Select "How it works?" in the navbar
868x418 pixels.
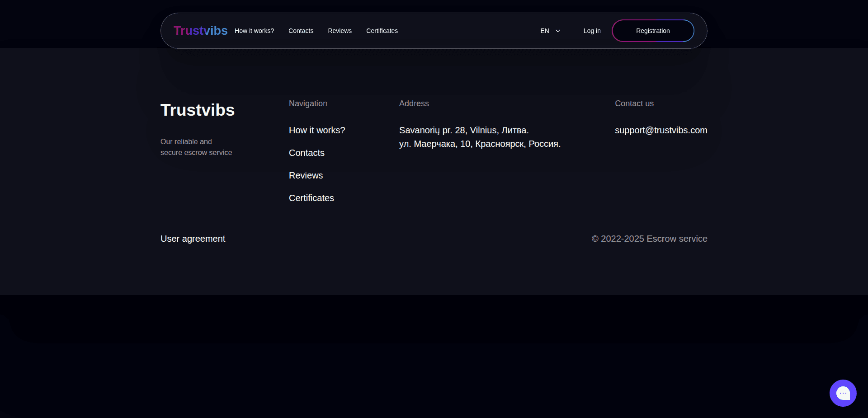[254, 31]
